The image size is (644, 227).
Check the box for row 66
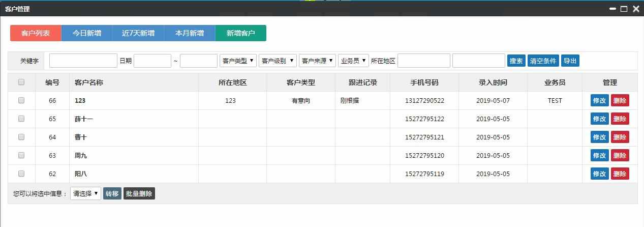[21, 100]
